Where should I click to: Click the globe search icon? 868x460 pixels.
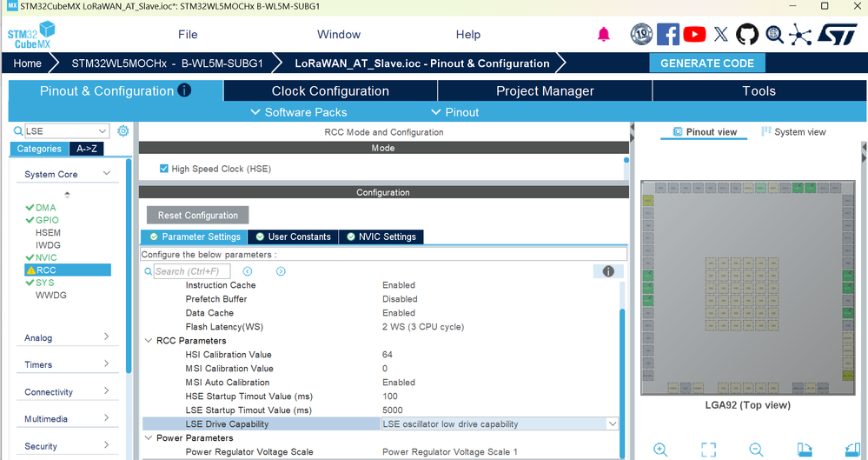pyautogui.click(x=774, y=35)
